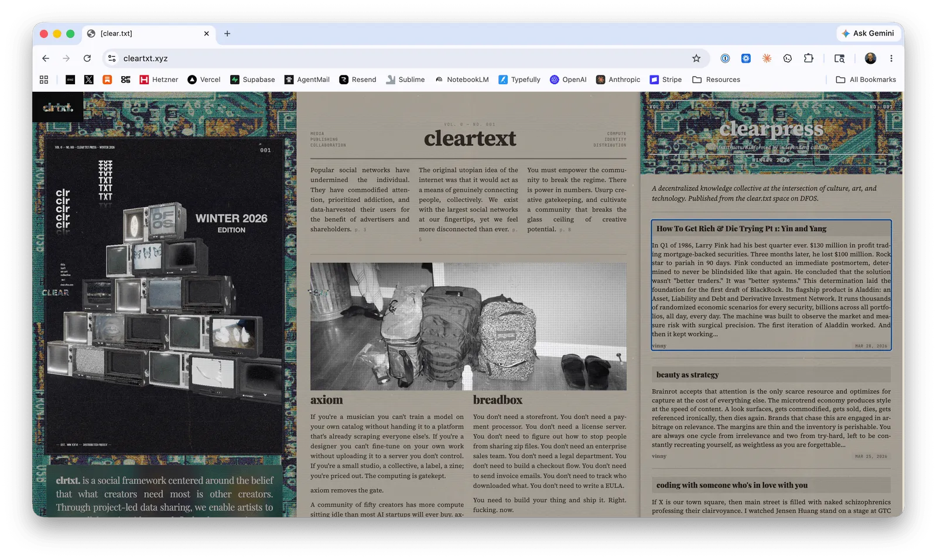Click the clrtxt. logo in the page corner
The width and height of the screenshot is (937, 560).
point(58,108)
